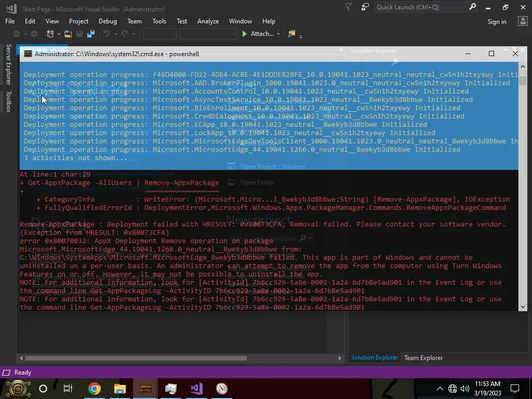Click the Attach... button

pyautogui.click(x=262, y=34)
